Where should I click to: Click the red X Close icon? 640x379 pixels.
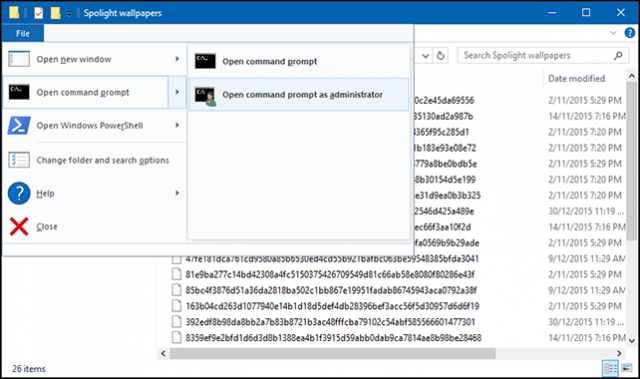[x=19, y=226]
